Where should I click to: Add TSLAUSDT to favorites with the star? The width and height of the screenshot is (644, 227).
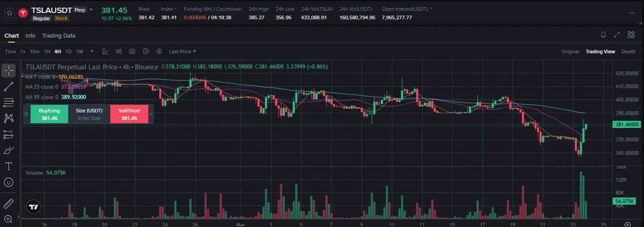tap(9, 13)
